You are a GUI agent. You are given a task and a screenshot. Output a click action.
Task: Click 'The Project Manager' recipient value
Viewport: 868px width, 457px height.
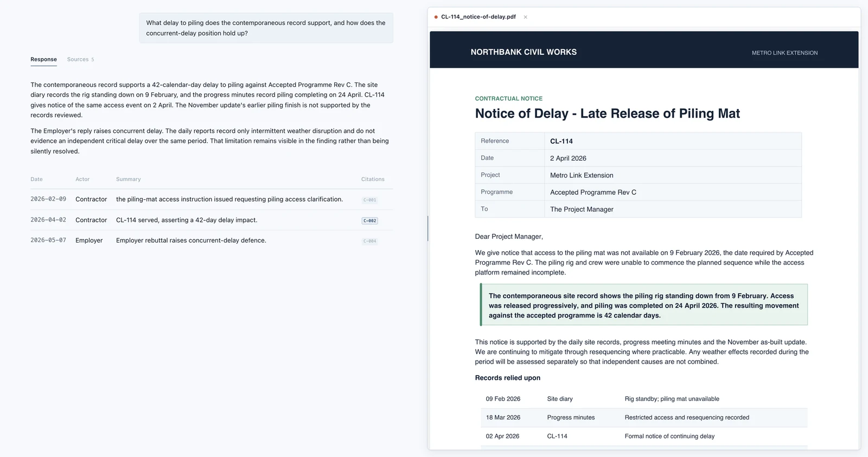pyautogui.click(x=582, y=209)
